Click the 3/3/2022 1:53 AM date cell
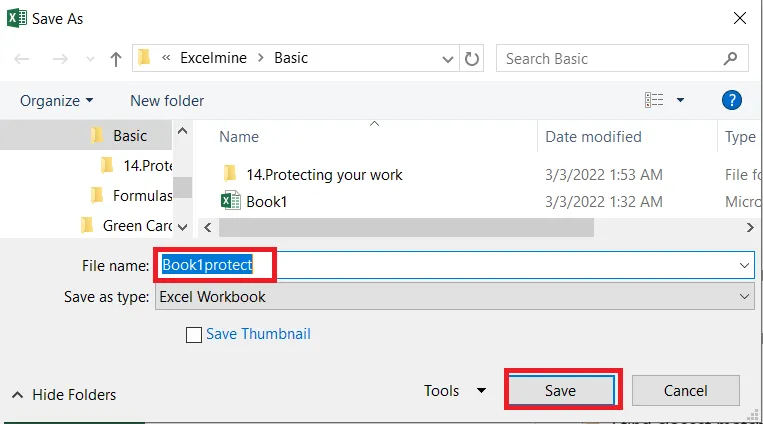Screen dimensions: 763x424 point(604,175)
